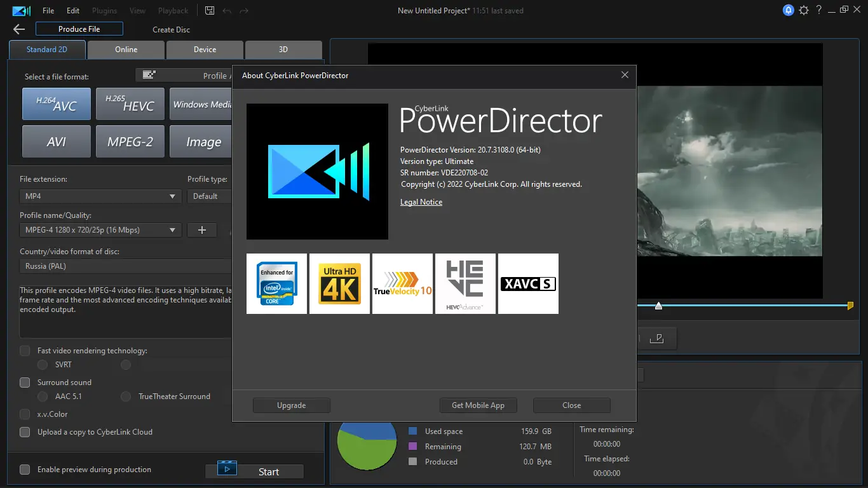Click the Ultra HD 4K badge
The width and height of the screenshot is (868, 488).
pos(339,283)
